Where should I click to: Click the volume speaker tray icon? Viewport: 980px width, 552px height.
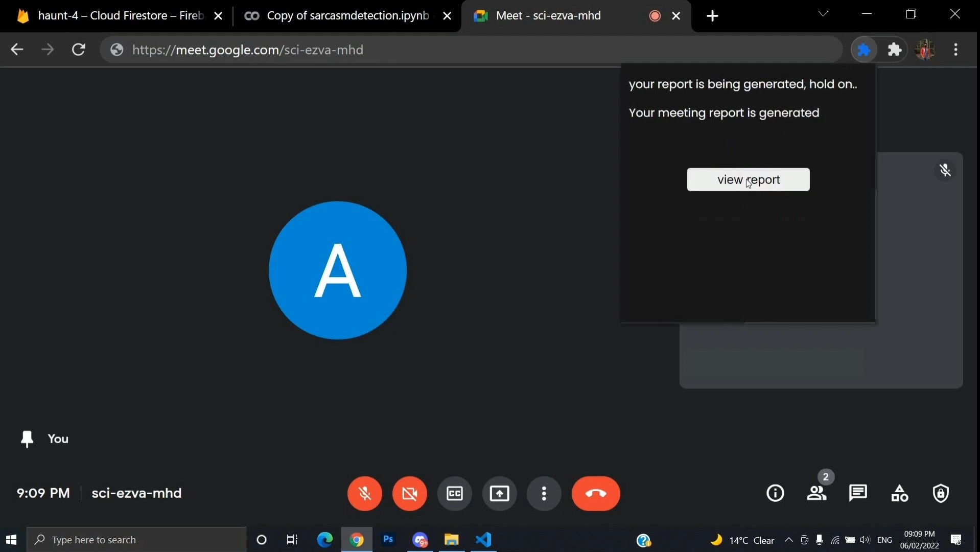coord(865,540)
